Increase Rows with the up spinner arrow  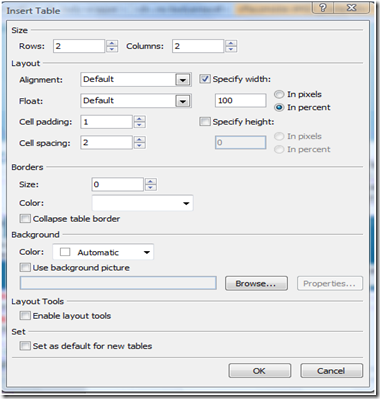coord(112,43)
